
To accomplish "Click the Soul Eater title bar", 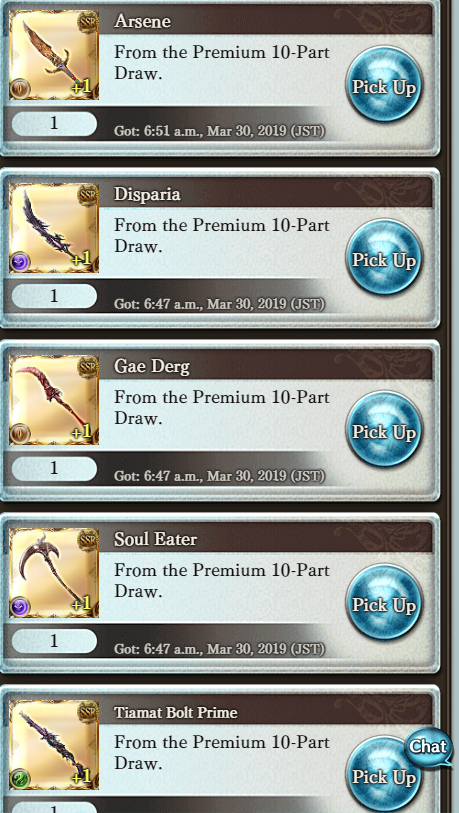I will 266,539.
